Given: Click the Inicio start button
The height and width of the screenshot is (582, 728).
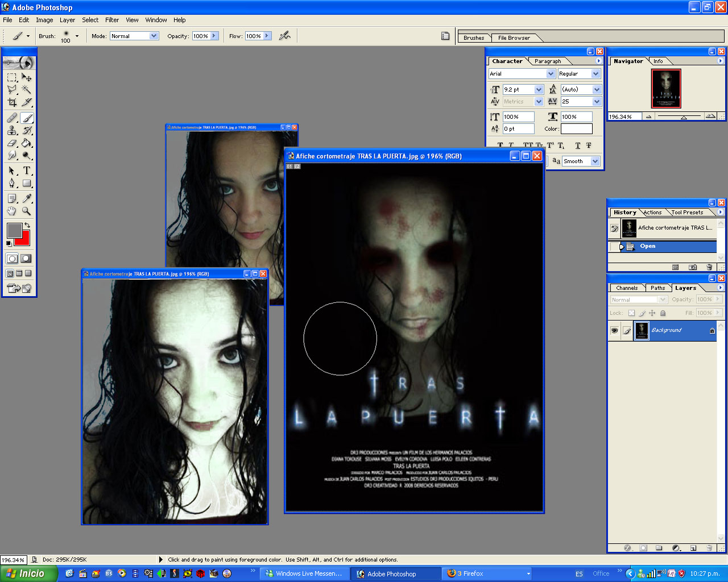Looking at the screenshot, I should coord(28,573).
